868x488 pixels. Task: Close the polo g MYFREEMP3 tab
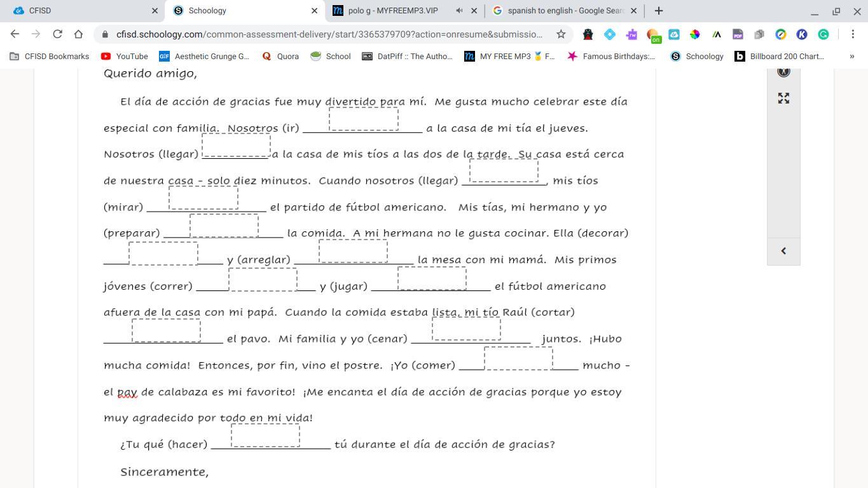tap(474, 11)
